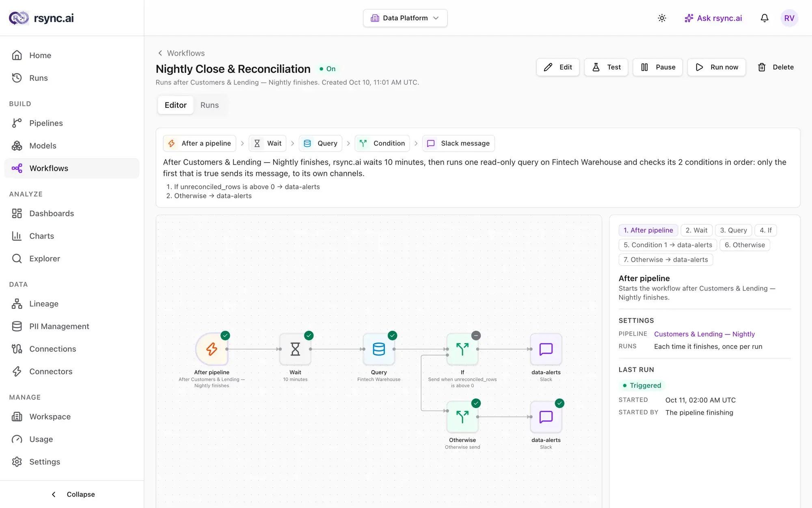812x508 pixels.
Task: Open the RV user avatar menu
Action: [789, 18]
